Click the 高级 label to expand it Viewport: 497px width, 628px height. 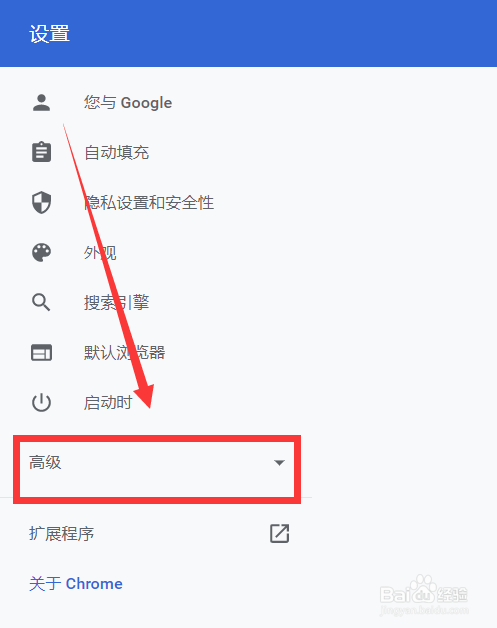pyautogui.click(x=45, y=462)
